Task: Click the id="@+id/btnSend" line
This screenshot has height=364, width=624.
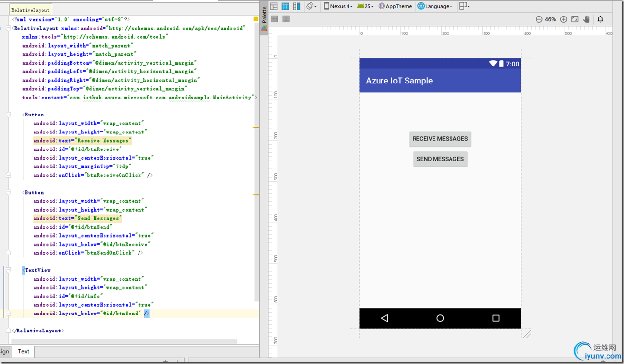Action: [73, 227]
